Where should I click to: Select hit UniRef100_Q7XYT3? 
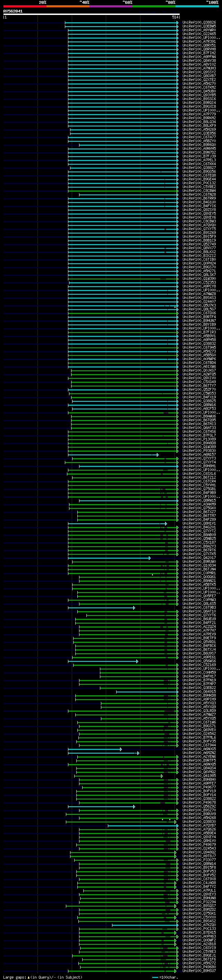tap(199, 459)
